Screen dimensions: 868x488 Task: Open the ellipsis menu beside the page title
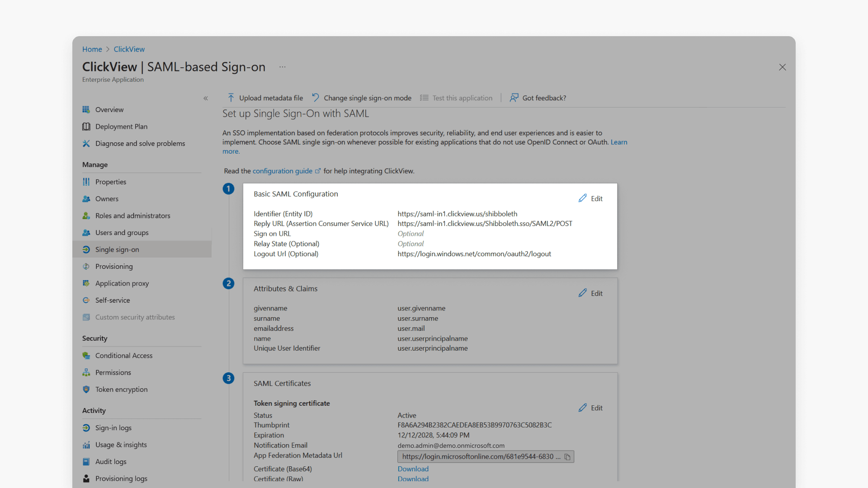click(282, 67)
